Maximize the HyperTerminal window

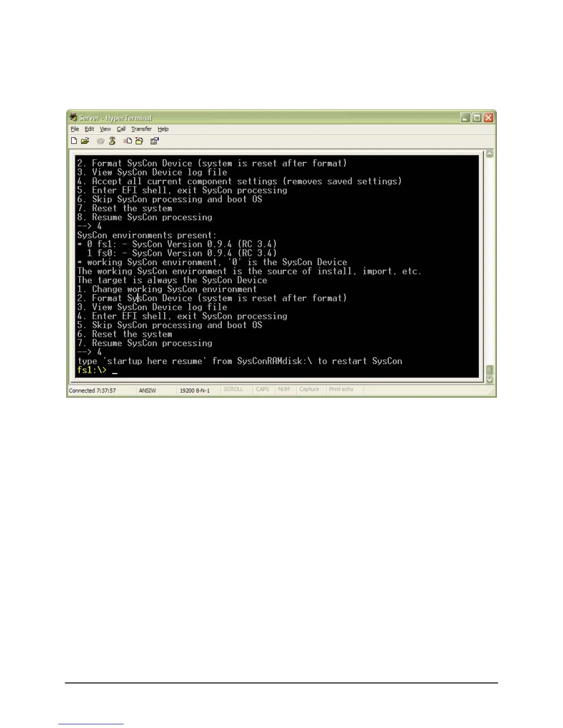click(x=477, y=118)
